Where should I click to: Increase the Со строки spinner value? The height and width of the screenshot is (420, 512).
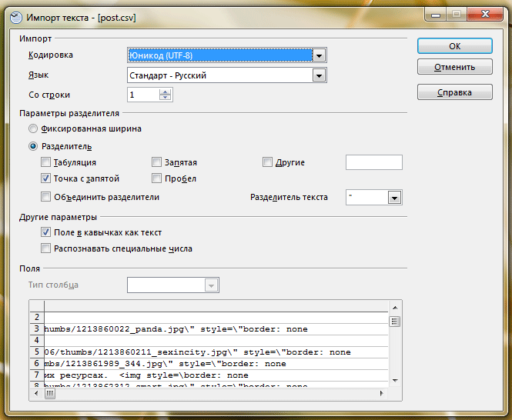[165, 91]
